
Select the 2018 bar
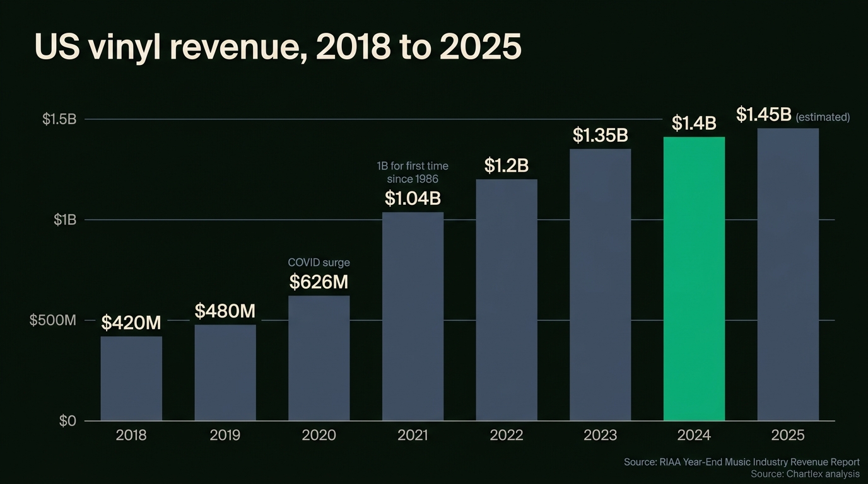tap(131, 378)
